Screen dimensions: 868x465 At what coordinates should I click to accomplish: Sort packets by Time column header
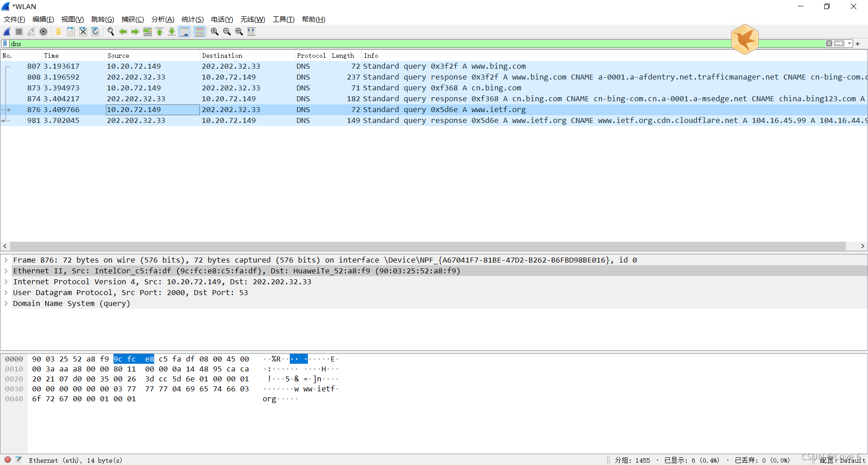point(73,56)
